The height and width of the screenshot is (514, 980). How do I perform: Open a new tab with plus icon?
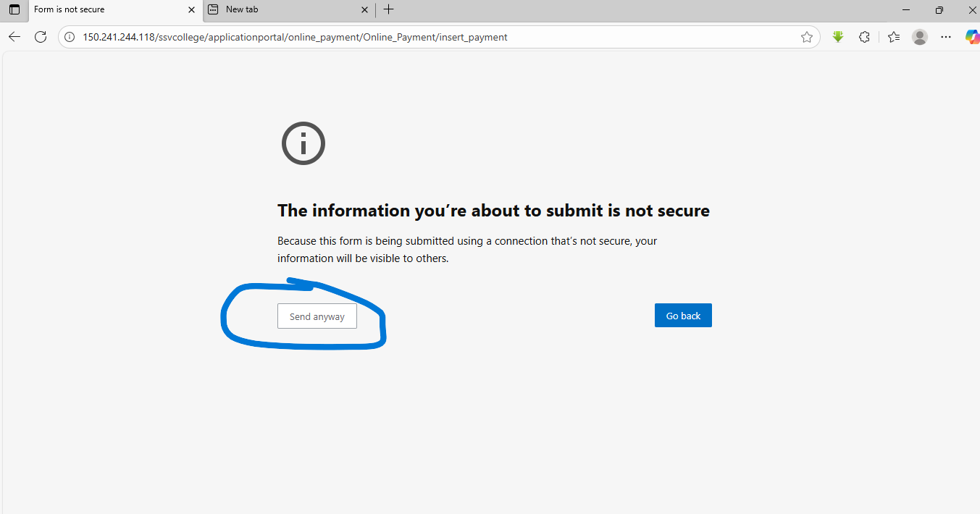pyautogui.click(x=389, y=9)
